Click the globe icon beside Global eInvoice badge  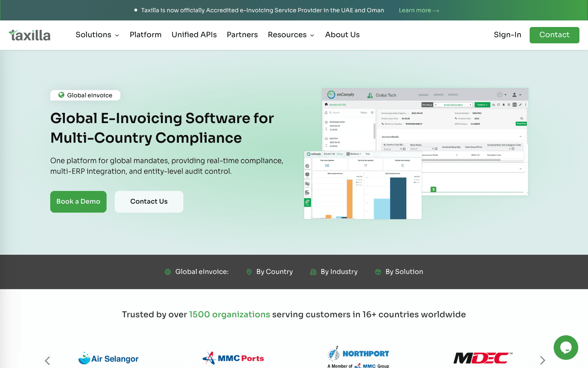tap(61, 95)
